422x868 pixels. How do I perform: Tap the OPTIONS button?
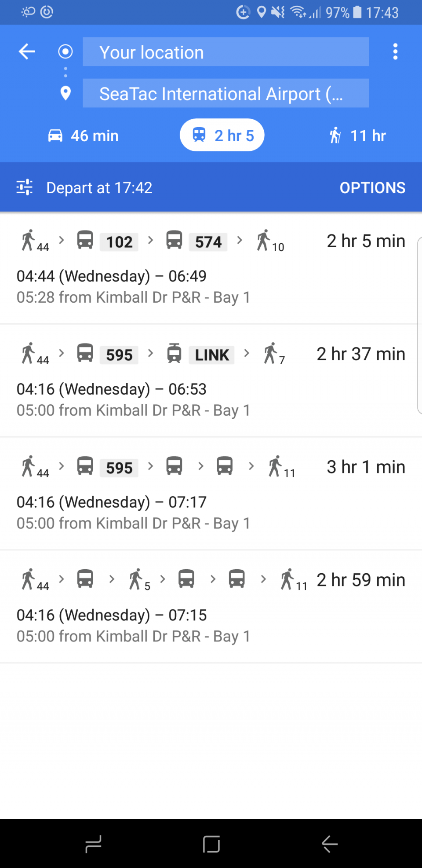372,188
